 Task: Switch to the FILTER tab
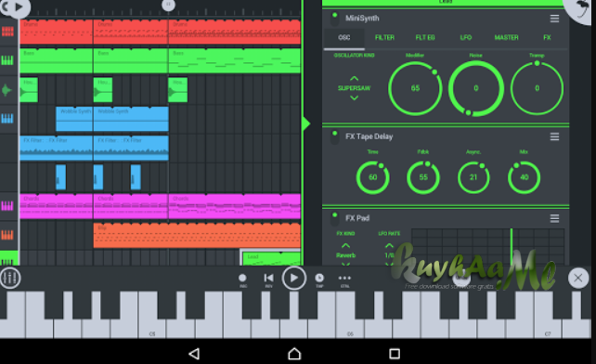pos(384,37)
